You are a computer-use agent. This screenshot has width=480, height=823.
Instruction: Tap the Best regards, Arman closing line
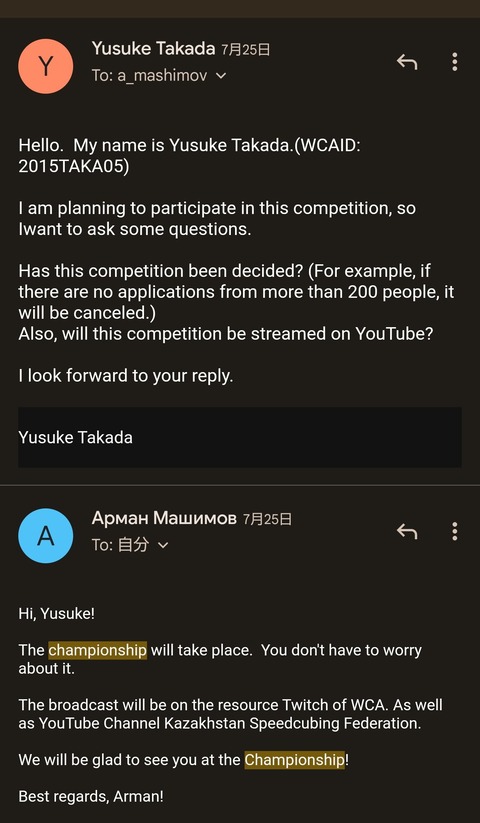point(91,796)
